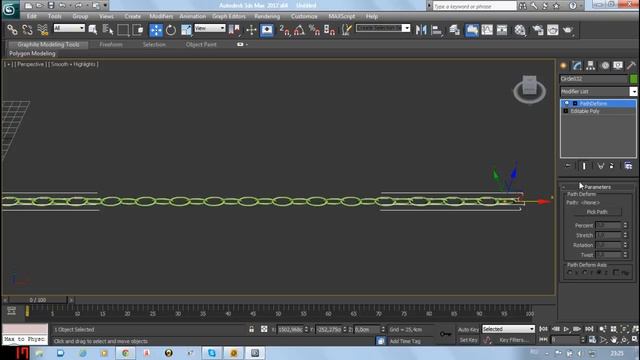The image size is (640, 360).
Task: Open the Key Filters dialog
Action: (x=514, y=340)
